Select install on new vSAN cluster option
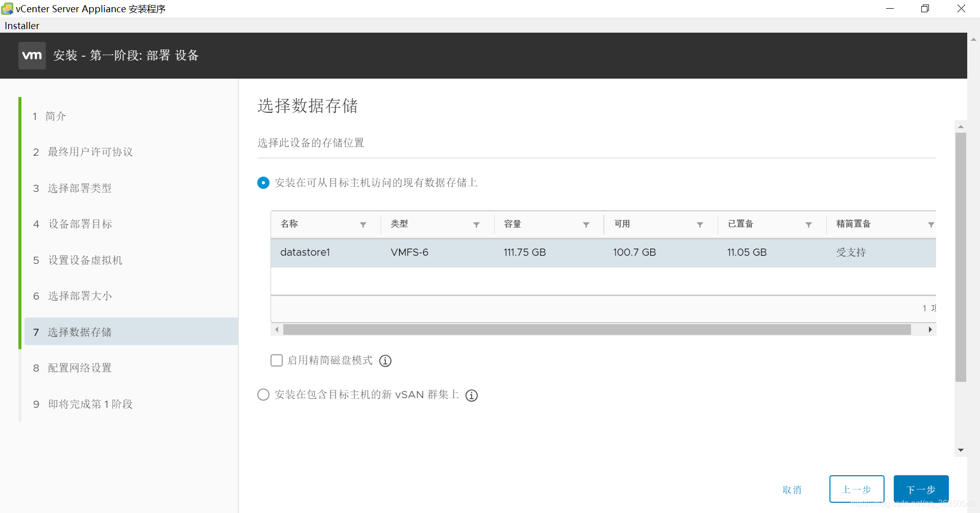This screenshot has width=980, height=513. pyautogui.click(x=263, y=395)
